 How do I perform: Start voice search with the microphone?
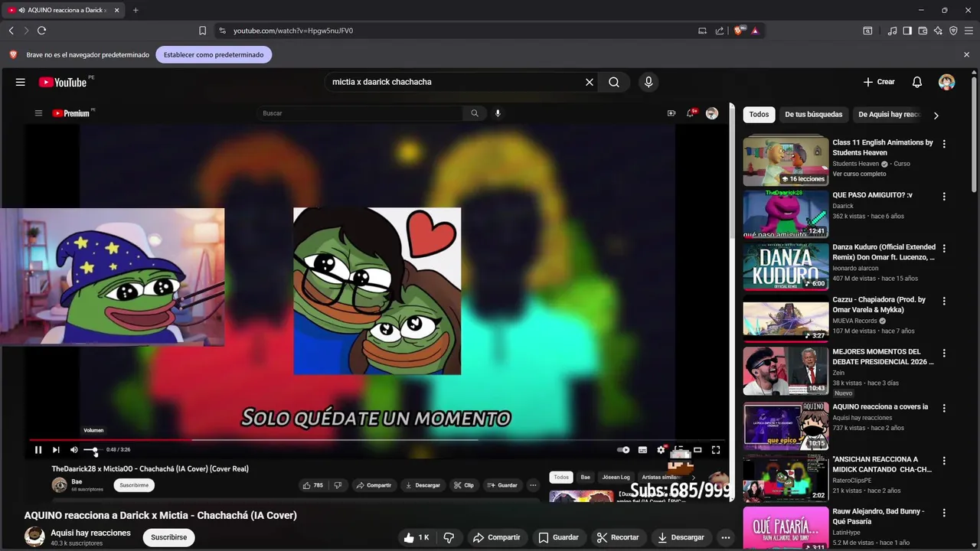(x=648, y=82)
